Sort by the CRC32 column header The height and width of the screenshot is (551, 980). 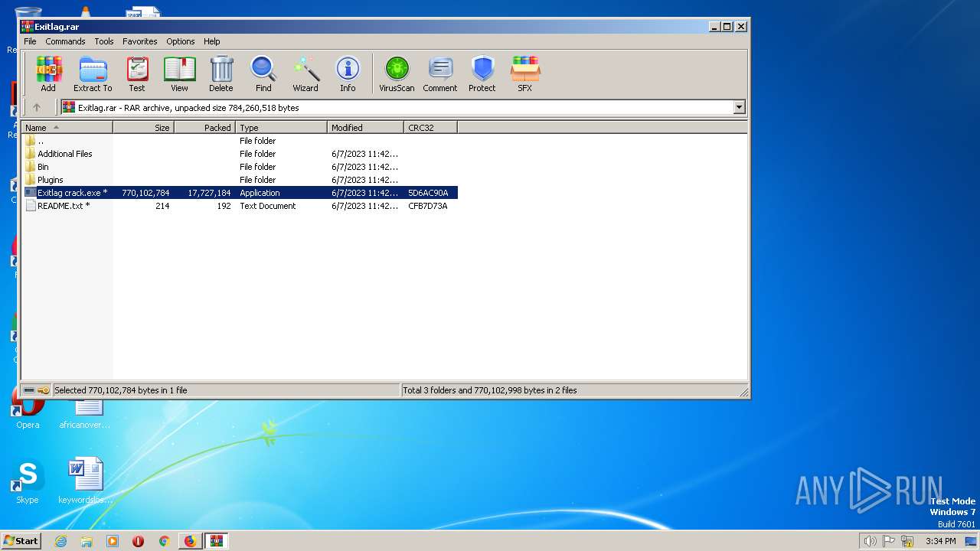(x=431, y=128)
